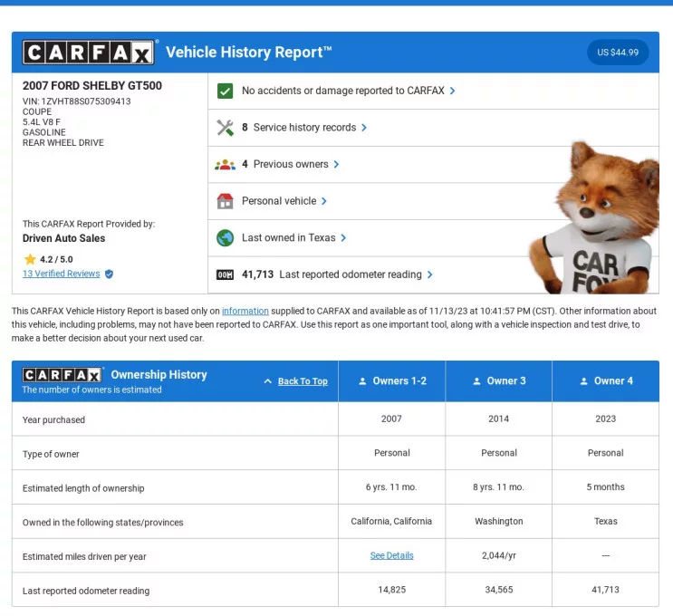Open the 13 Verified Reviews link

coord(61,274)
